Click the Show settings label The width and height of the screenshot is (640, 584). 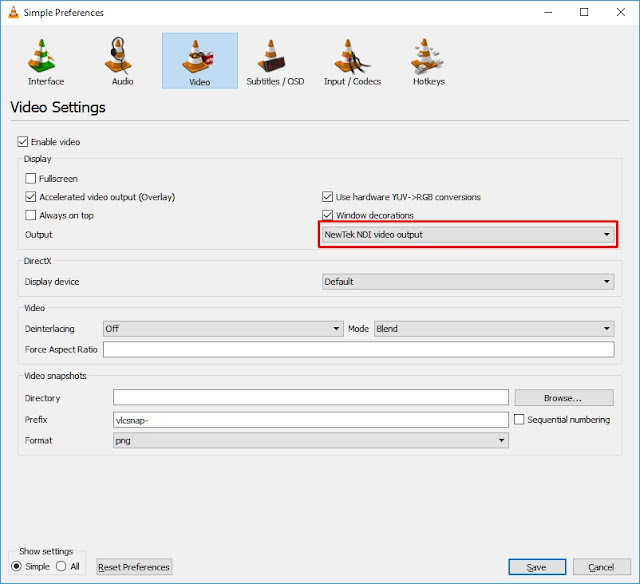click(46, 551)
